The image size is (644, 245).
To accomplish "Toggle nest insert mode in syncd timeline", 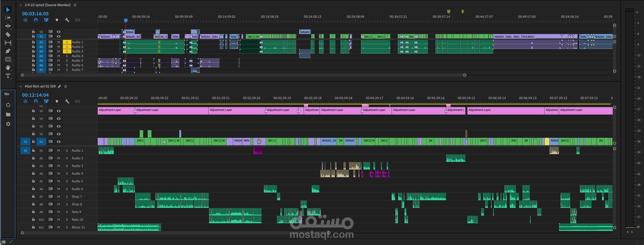I will (25, 20).
